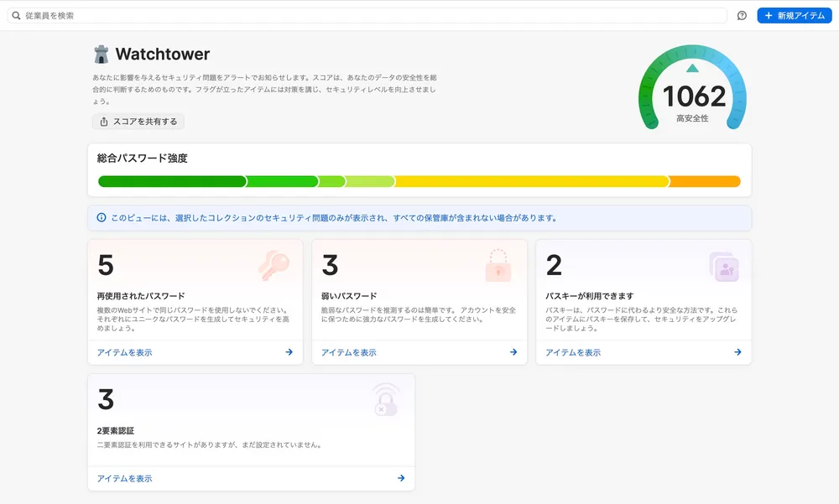The height and width of the screenshot is (504, 839).
Task: Click the arrow icon on weak passwords card
Action: coord(513,352)
